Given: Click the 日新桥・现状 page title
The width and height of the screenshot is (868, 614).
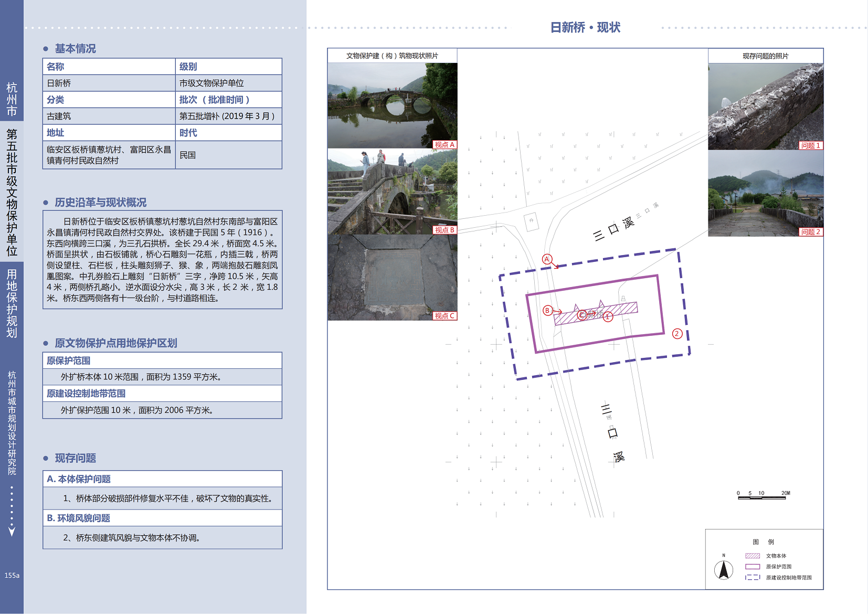Looking at the screenshot, I should (585, 27).
